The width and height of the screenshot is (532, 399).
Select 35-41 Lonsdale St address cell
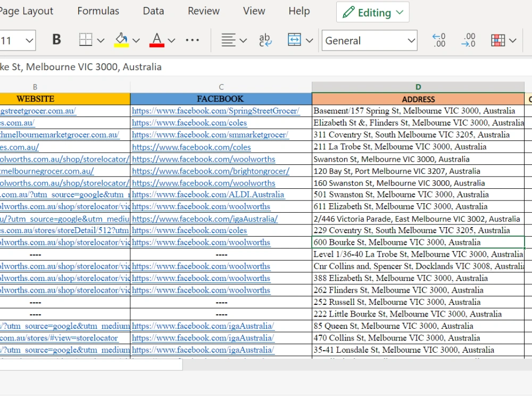pos(418,350)
